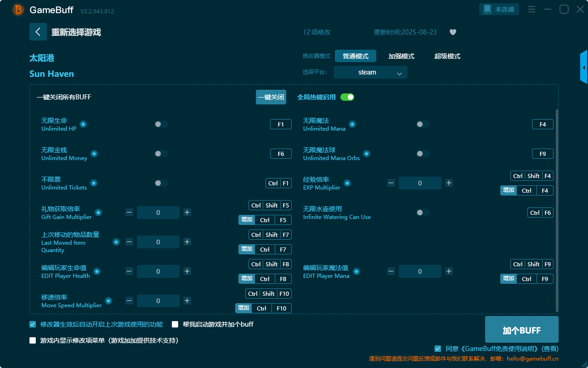Click the 加个BUFF button
Viewport: 588px width, 368px height.
point(522,330)
